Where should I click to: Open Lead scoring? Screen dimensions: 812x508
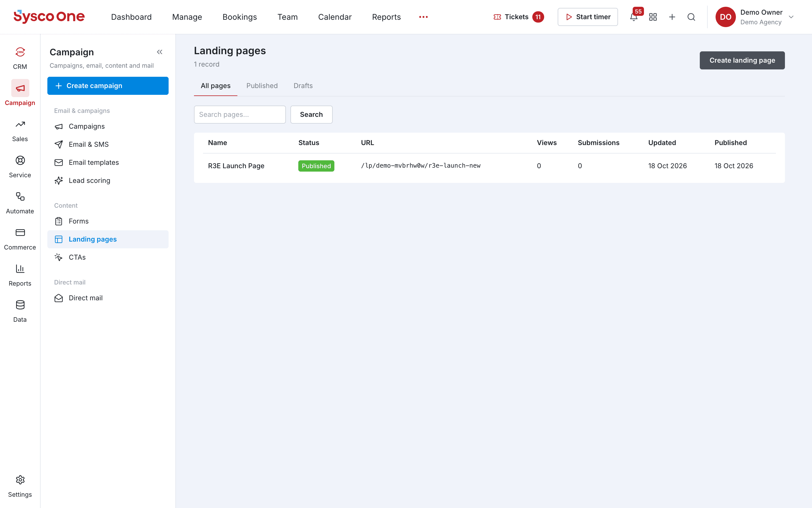click(x=108, y=181)
